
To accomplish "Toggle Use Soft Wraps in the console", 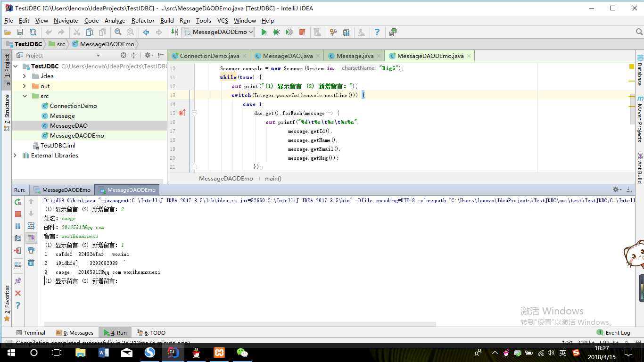I will tap(31, 226).
